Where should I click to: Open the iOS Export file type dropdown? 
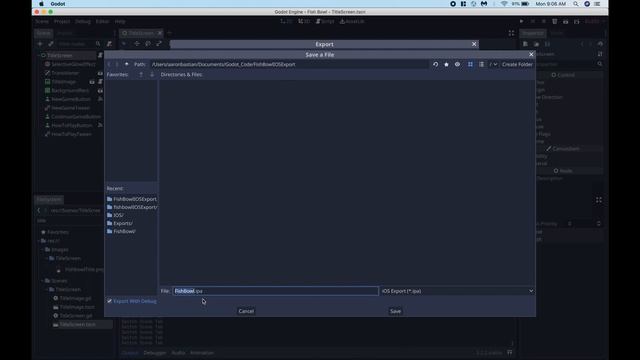pos(457,291)
